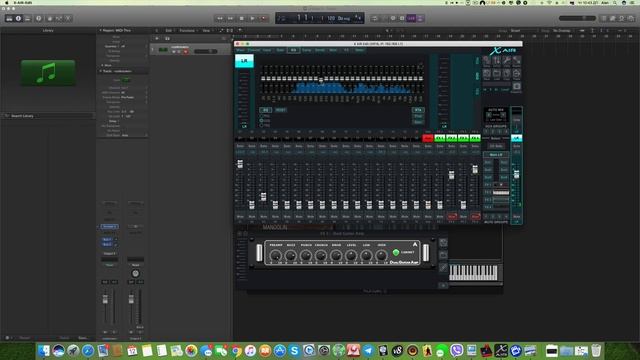
Task: Switch to the Comp tab in X Air
Action: (x=307, y=50)
